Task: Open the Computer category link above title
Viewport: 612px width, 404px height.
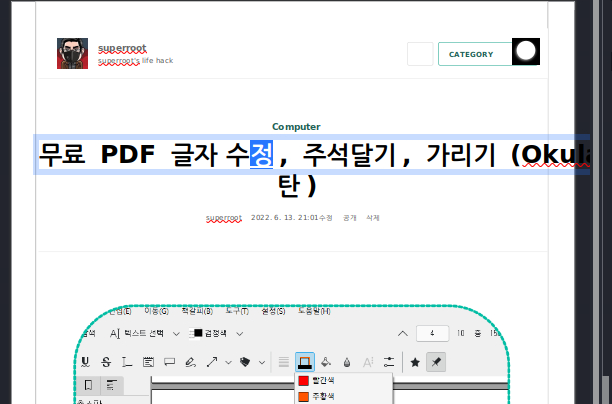Action: click(x=296, y=126)
